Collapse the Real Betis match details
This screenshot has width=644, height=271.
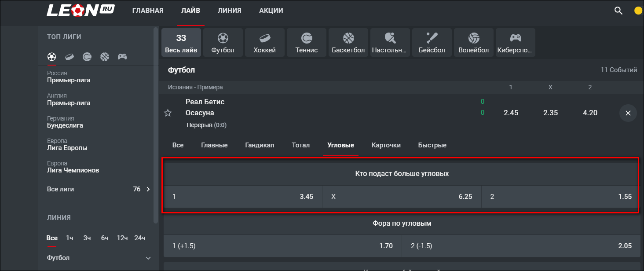[628, 113]
